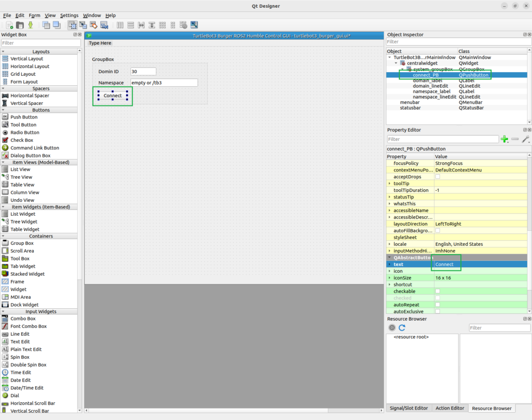Image resolution: width=532 pixels, height=420 pixels.
Task: Click Type Here in the form menubar
Action: pyautogui.click(x=100, y=43)
